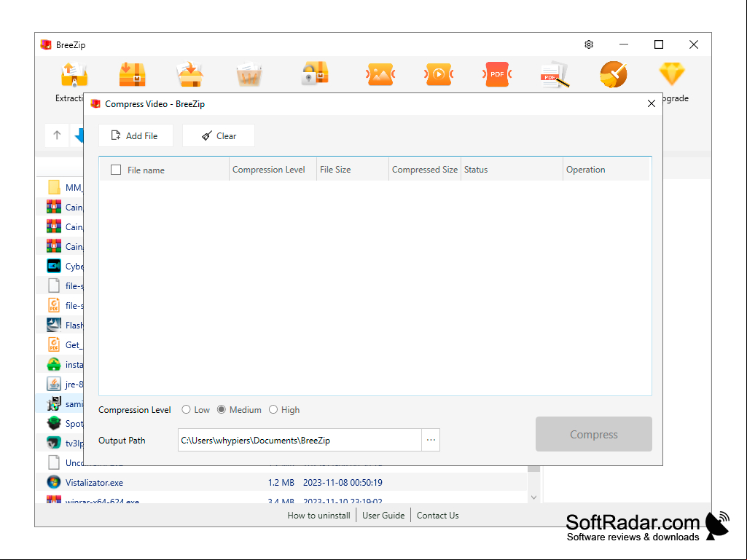The image size is (747, 560).
Task: Select the tv3lp file icon in the list
Action: [x=54, y=443]
